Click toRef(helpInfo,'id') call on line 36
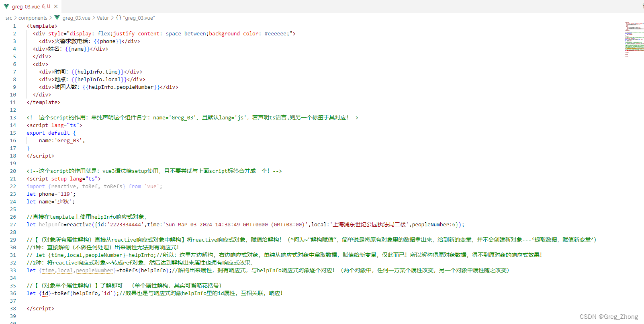The height and width of the screenshot is (324, 644). pyautogui.click(x=85, y=293)
